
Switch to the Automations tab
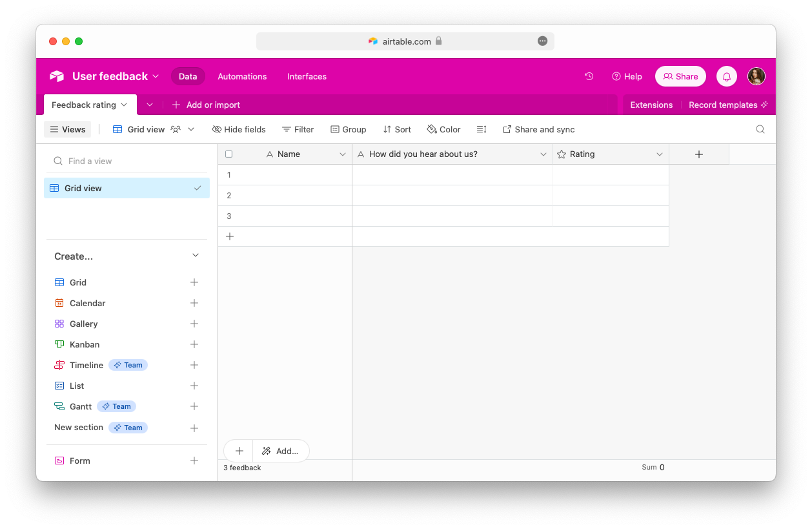tap(242, 76)
